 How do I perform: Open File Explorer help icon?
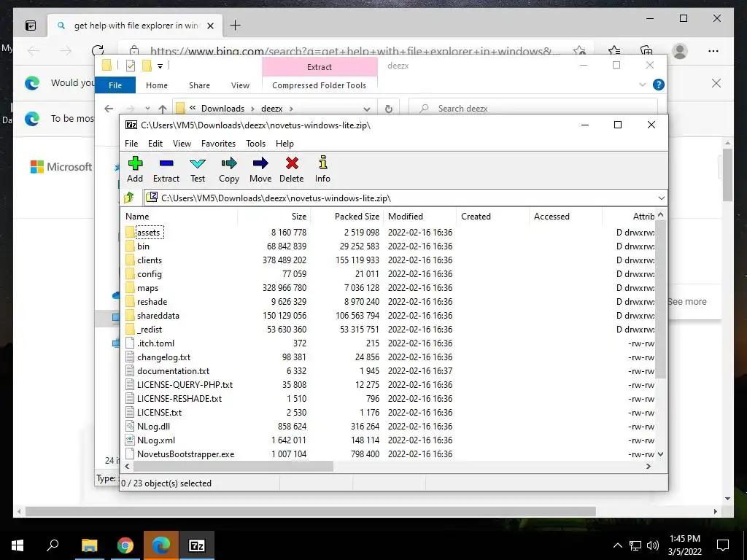coord(659,85)
